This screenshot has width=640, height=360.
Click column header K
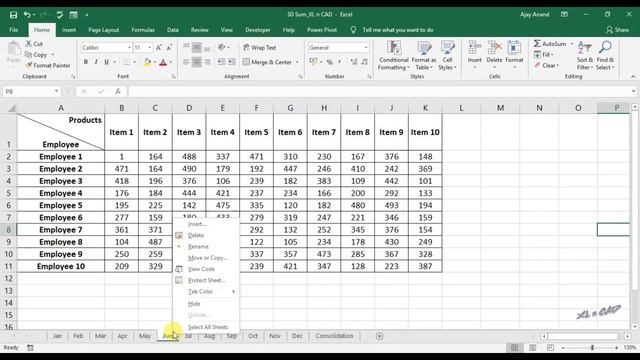(x=425, y=108)
